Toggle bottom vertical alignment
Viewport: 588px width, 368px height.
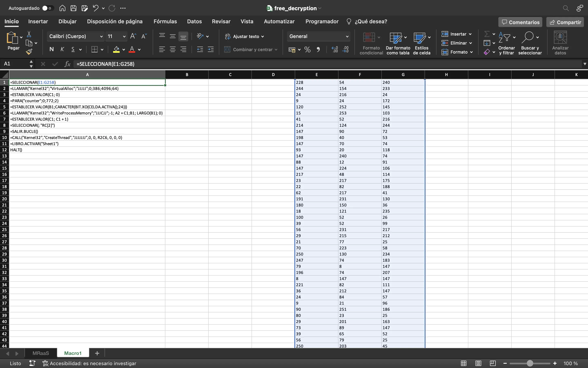point(184,37)
